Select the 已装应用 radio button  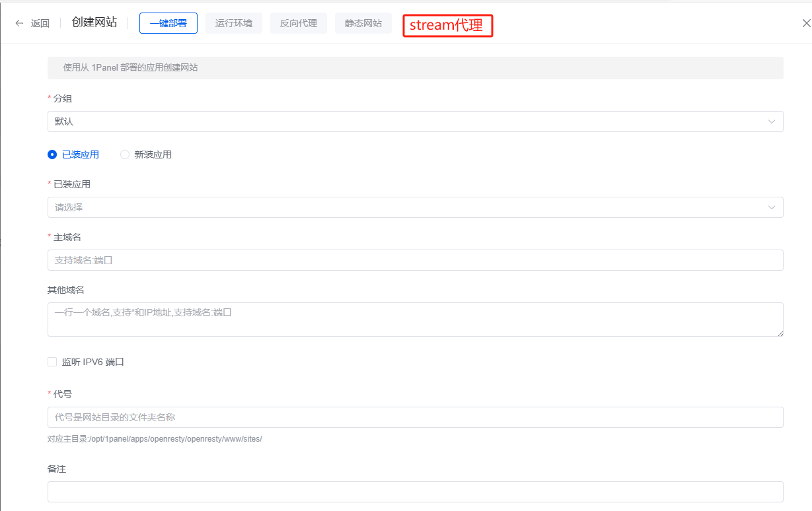point(52,154)
